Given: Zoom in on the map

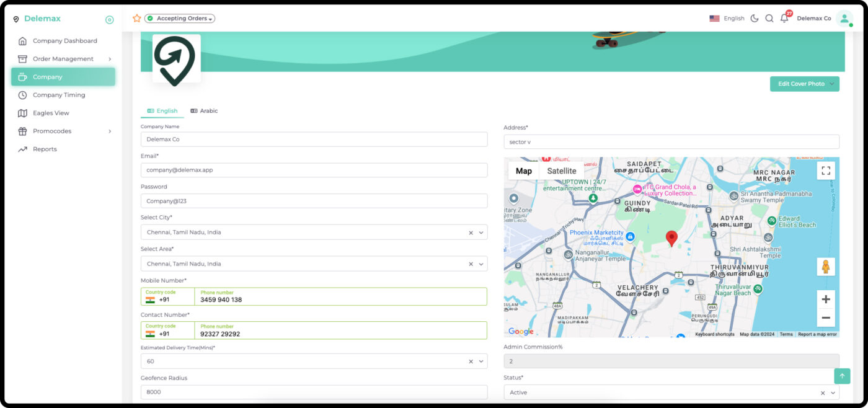Looking at the screenshot, I should pos(826,299).
